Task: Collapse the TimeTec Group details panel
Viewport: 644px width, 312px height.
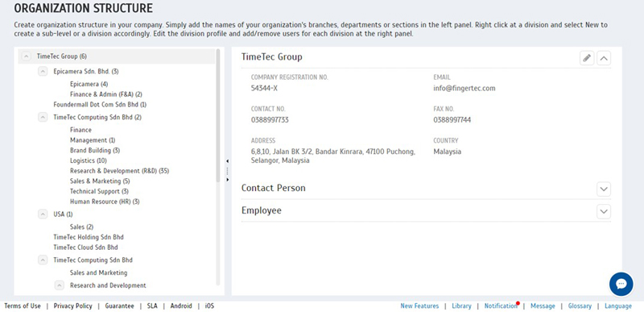Action: (x=604, y=58)
